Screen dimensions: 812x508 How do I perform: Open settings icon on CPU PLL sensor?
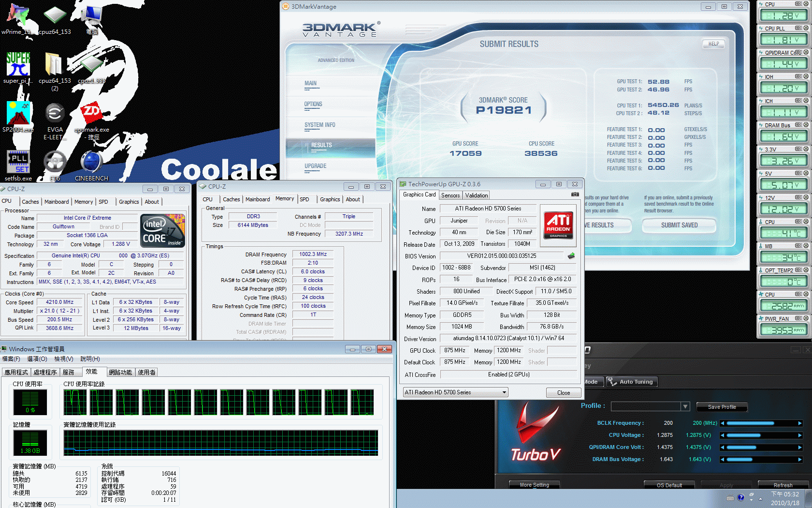point(798,28)
